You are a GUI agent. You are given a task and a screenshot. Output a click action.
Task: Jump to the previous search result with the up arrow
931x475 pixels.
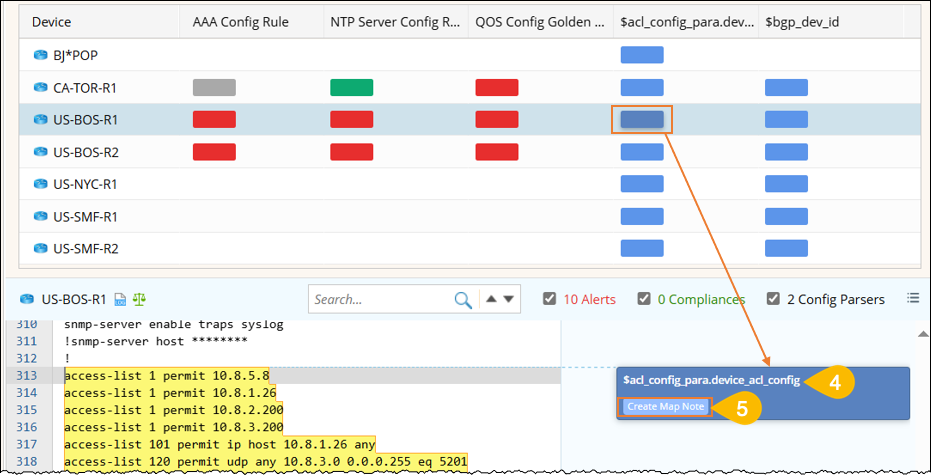pyautogui.click(x=491, y=299)
